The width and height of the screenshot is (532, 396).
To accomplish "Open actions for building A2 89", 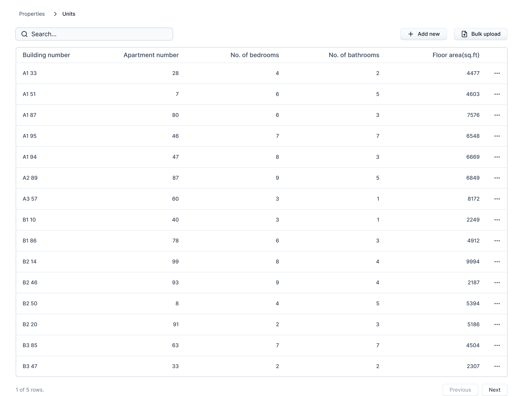I will [x=497, y=178].
